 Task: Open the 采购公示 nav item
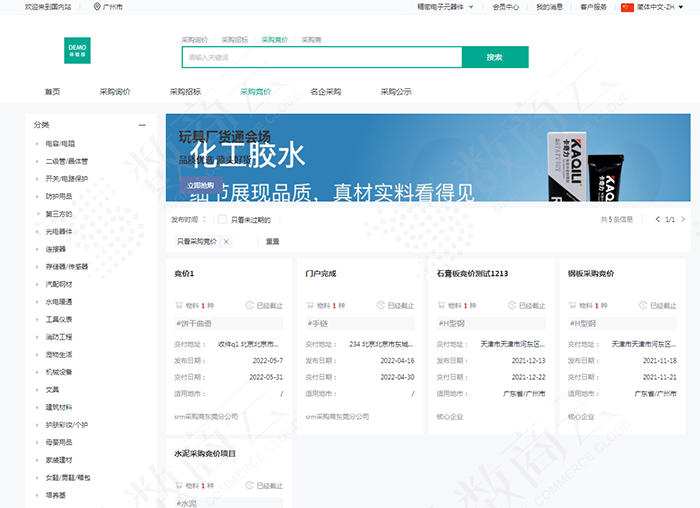click(396, 92)
